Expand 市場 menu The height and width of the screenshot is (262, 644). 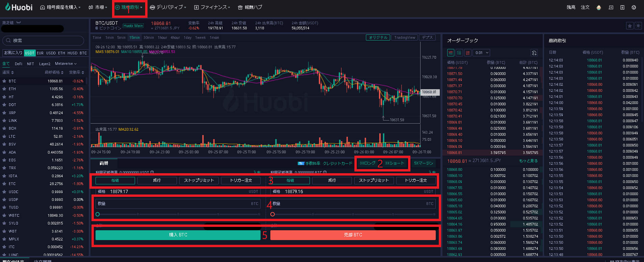pos(98,7)
